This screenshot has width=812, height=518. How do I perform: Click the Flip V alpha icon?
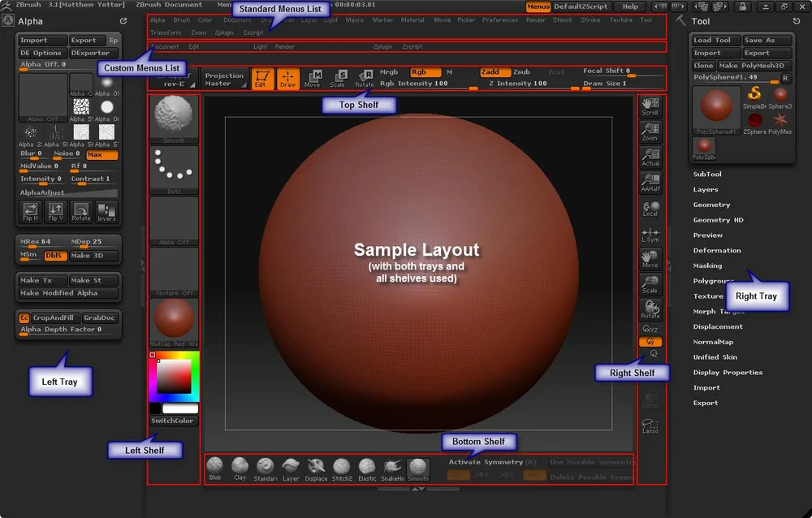pos(55,212)
